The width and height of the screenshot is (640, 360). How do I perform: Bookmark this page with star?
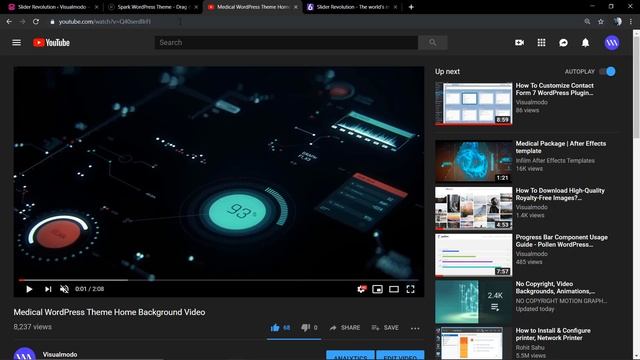(x=601, y=21)
